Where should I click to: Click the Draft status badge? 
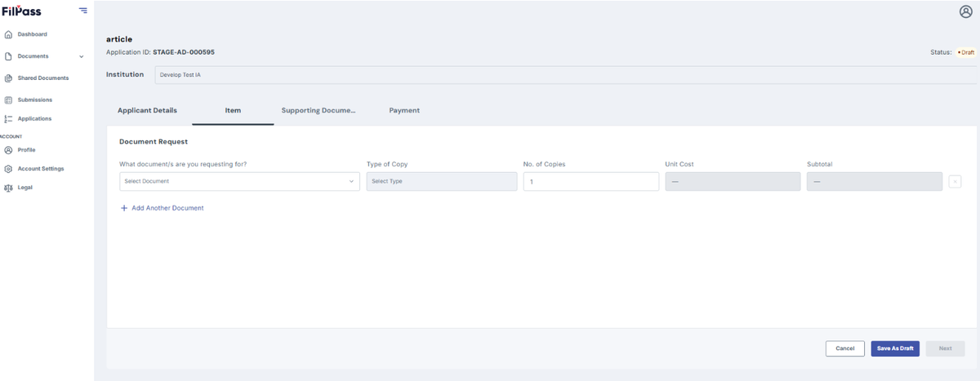click(x=966, y=52)
